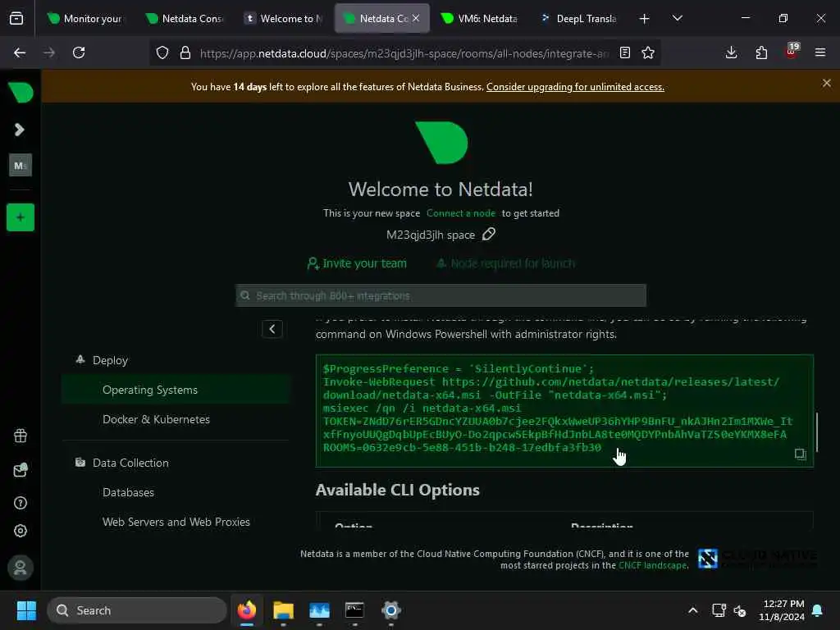Open the extensions puzzle icon
The width and height of the screenshot is (840, 630).
point(761,52)
